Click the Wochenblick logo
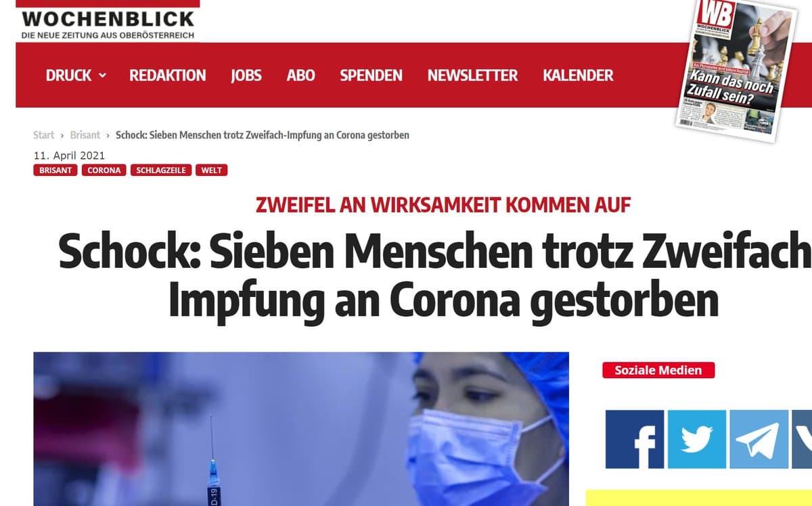The width and height of the screenshot is (812, 506). [x=108, y=23]
